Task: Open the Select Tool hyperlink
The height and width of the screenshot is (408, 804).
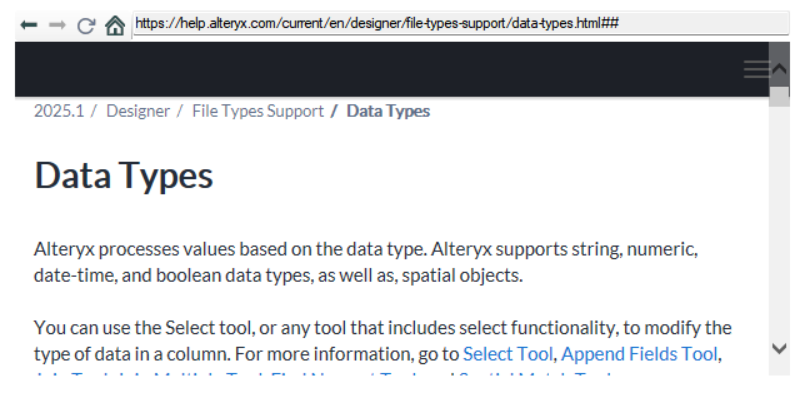Action: 508,354
